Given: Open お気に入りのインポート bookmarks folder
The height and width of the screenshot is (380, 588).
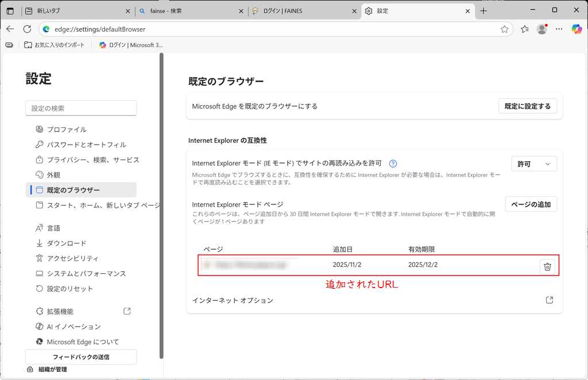Looking at the screenshot, I should (54, 45).
